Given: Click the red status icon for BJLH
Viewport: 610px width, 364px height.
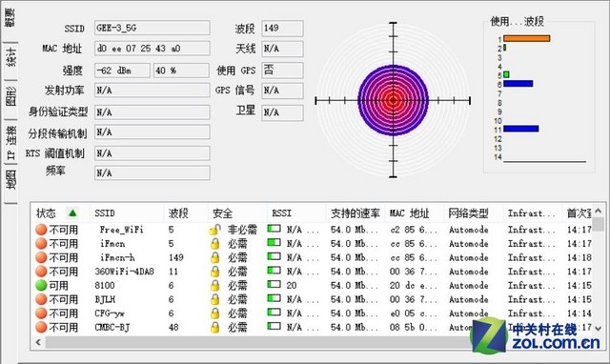Looking at the screenshot, I should pos(41,299).
